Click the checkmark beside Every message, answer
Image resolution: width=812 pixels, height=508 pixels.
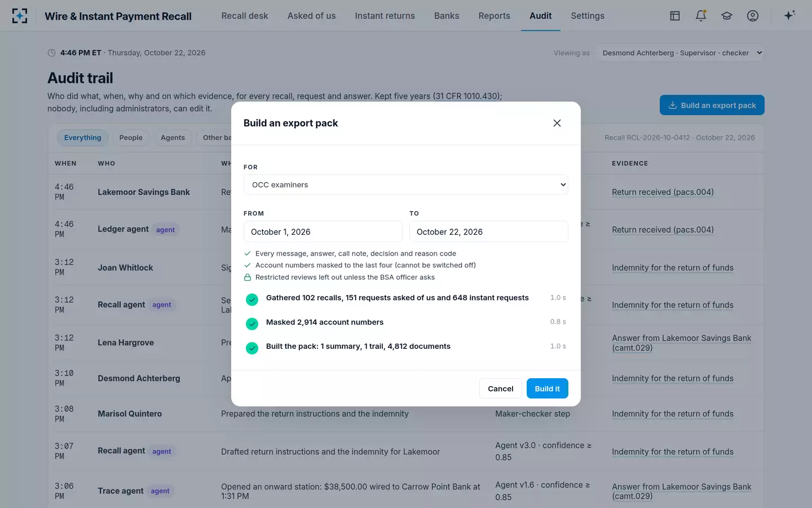click(x=248, y=253)
